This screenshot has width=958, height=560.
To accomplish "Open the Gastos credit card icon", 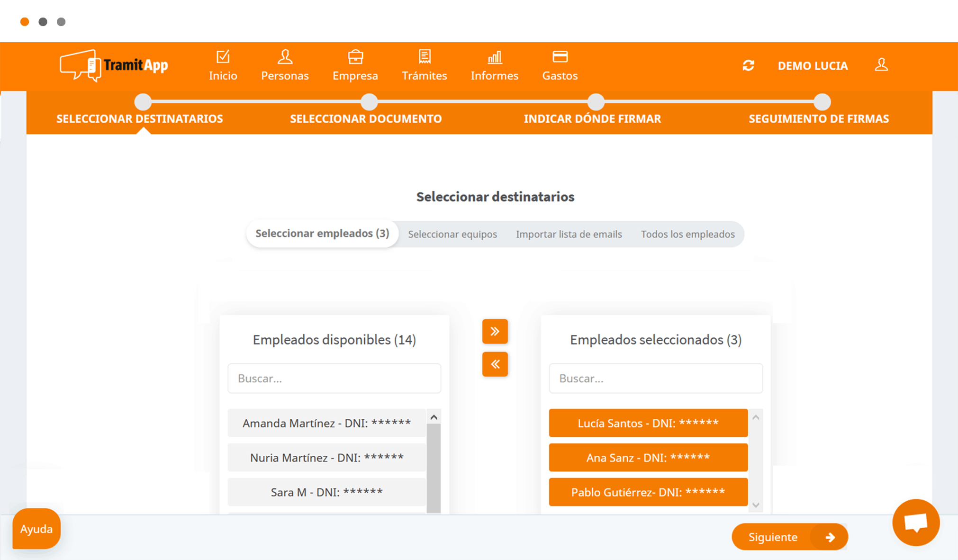I will click(x=560, y=57).
